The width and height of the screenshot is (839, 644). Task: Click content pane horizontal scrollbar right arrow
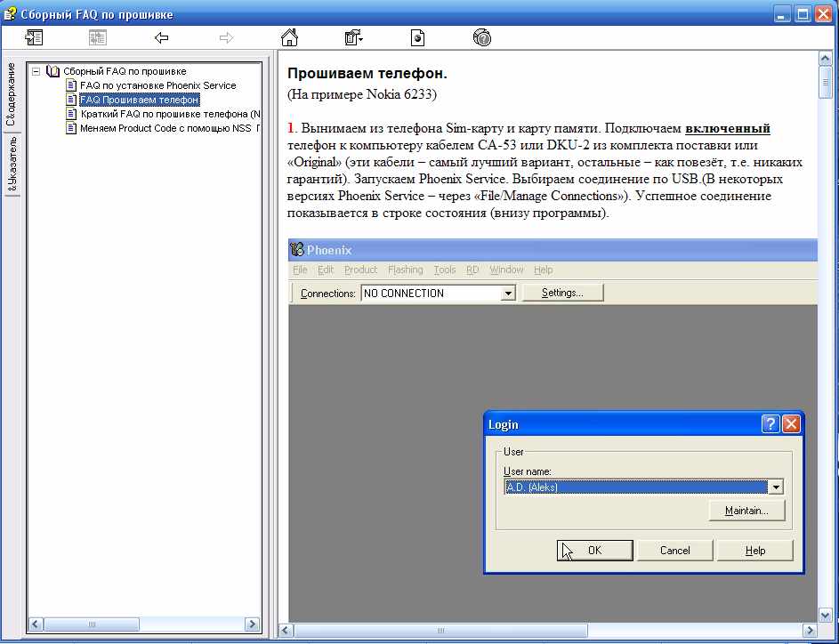[811, 630]
